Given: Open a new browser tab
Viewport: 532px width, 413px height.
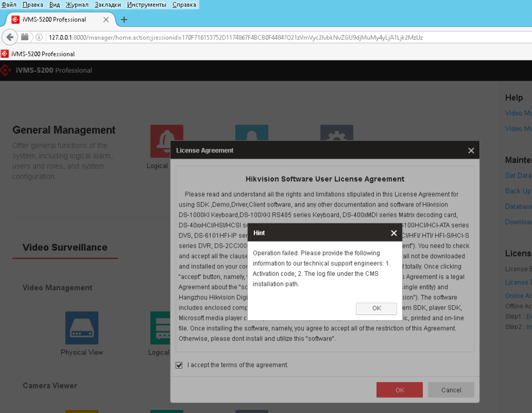Looking at the screenshot, I should (124, 20).
